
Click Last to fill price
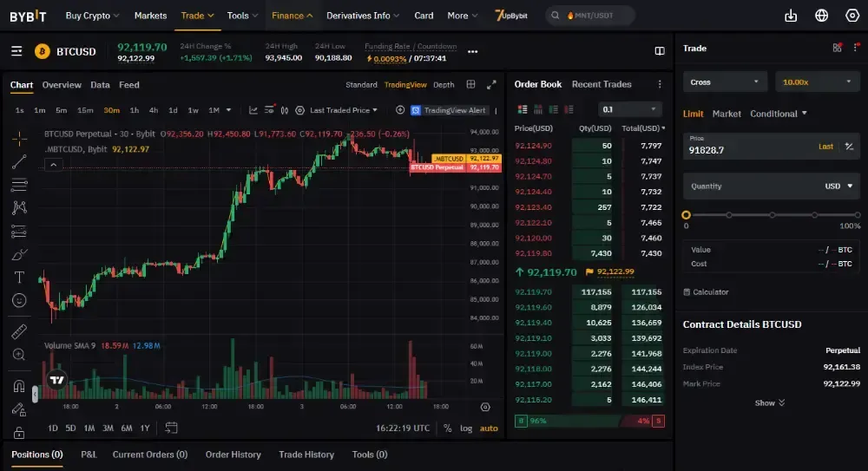coord(825,147)
